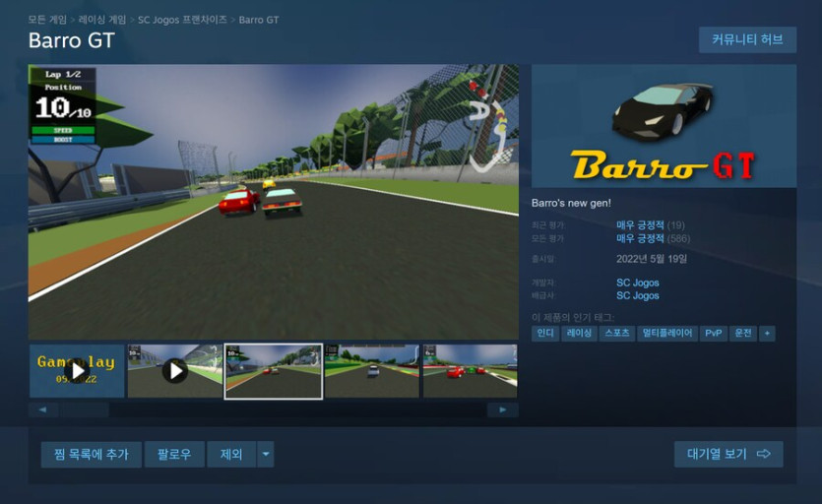Click the plus button to add tags
Viewport: 822px width, 504px height.
coord(767,333)
